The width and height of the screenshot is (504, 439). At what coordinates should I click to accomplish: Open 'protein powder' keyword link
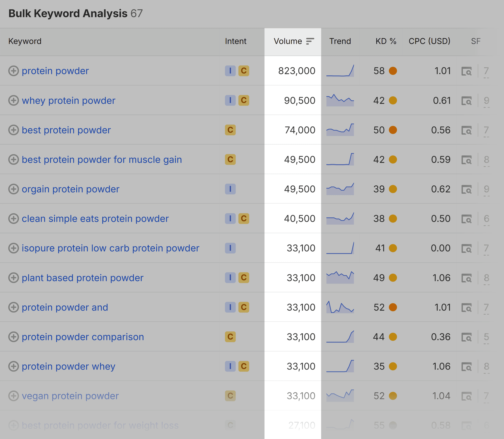[x=55, y=71]
